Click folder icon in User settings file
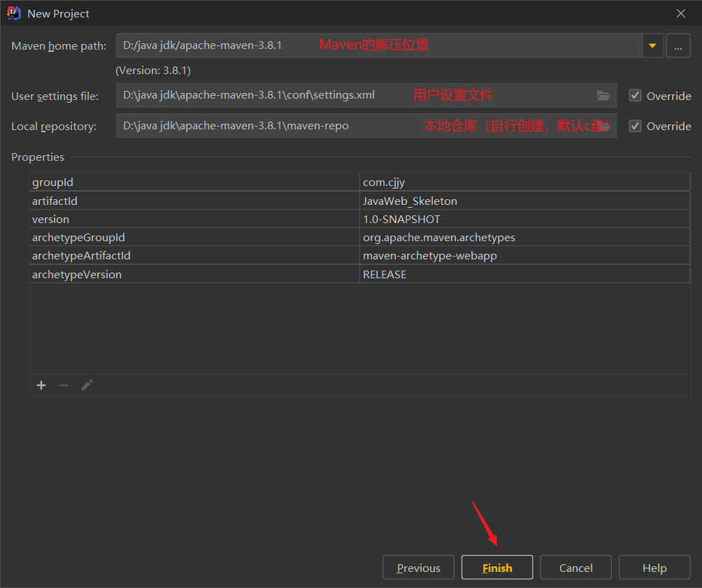The height and width of the screenshot is (588, 702). pyautogui.click(x=603, y=96)
